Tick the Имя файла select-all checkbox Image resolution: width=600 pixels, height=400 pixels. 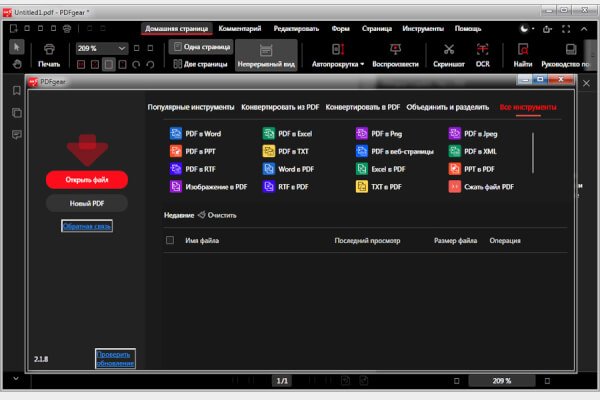point(170,240)
